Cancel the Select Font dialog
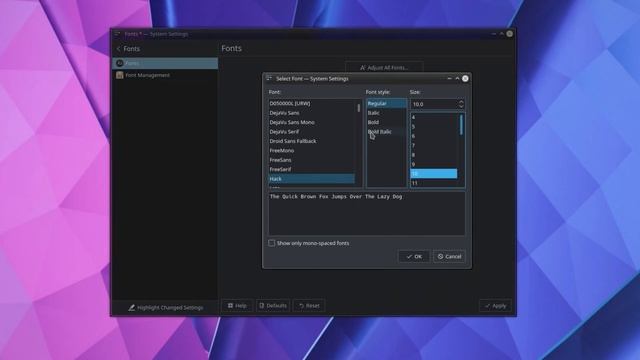This screenshot has width=640, height=360. pyautogui.click(x=449, y=256)
